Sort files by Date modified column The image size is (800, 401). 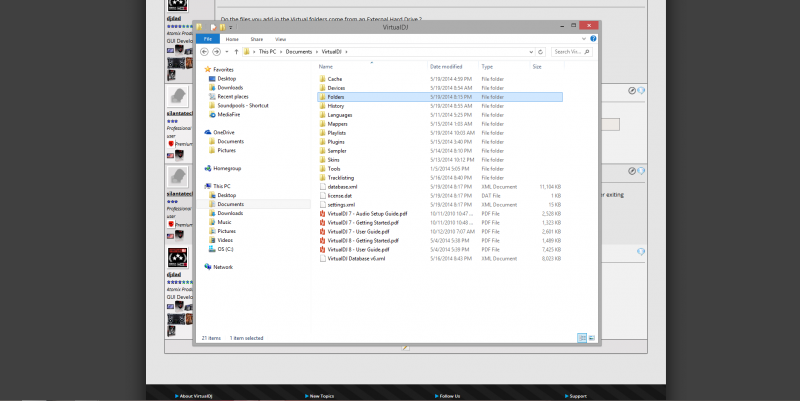(446, 67)
